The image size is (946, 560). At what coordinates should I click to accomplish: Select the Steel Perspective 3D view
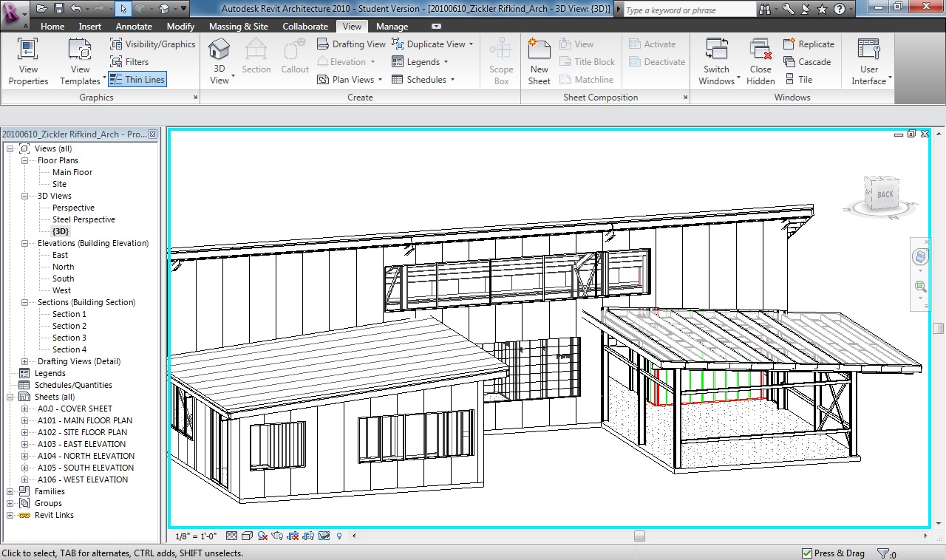pyautogui.click(x=84, y=219)
